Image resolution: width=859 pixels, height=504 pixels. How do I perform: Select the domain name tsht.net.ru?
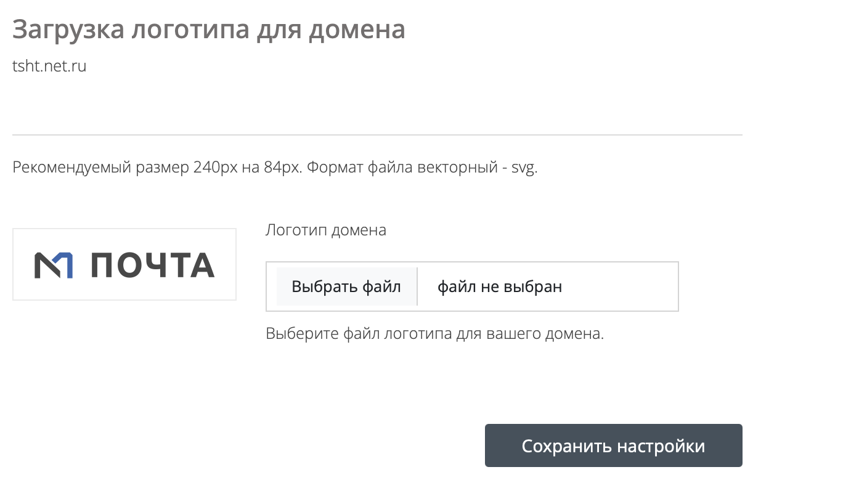(49, 67)
